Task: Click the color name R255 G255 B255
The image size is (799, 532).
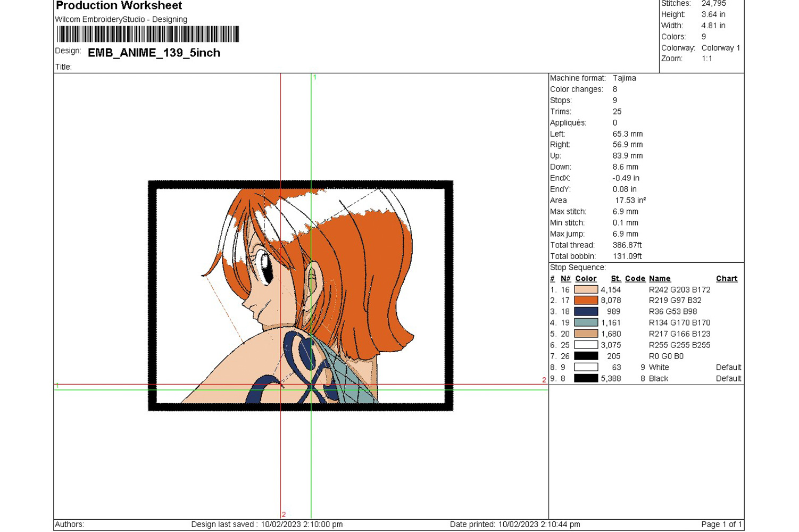Action: coord(680,345)
